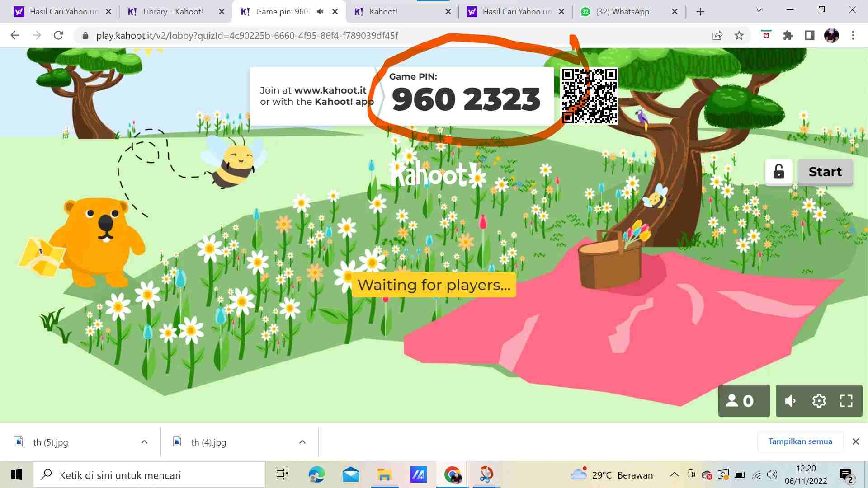Open volume control in tray
Image resolution: width=868 pixels, height=488 pixels.
pyautogui.click(x=772, y=475)
